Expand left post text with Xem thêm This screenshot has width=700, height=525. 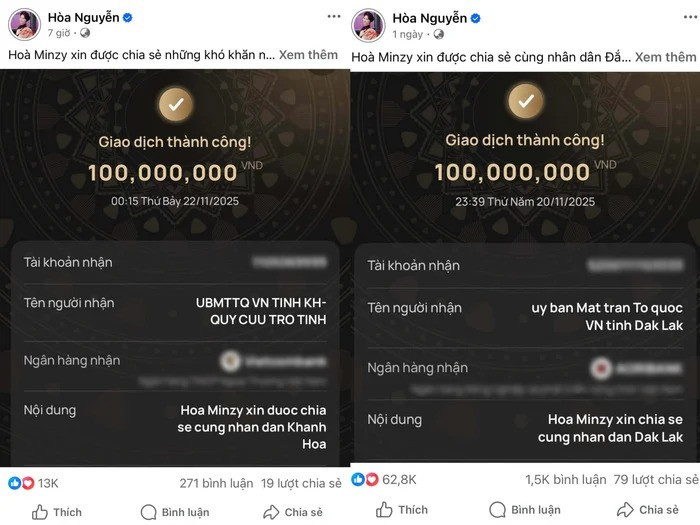click(309, 55)
